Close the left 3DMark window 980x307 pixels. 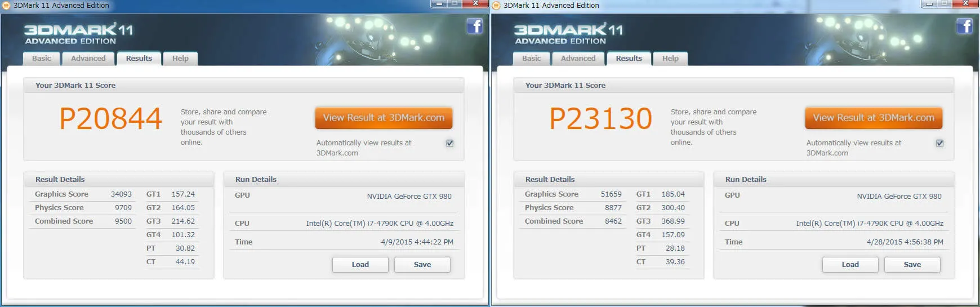click(x=475, y=4)
